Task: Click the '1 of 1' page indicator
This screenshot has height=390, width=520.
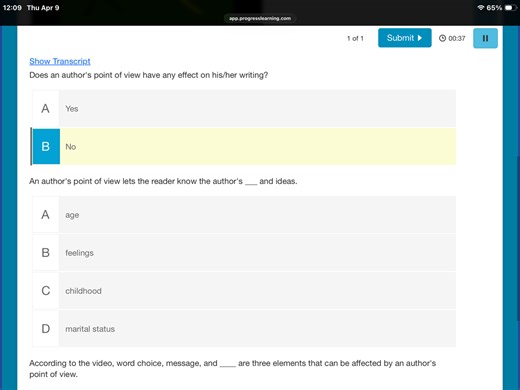Action: 355,38
